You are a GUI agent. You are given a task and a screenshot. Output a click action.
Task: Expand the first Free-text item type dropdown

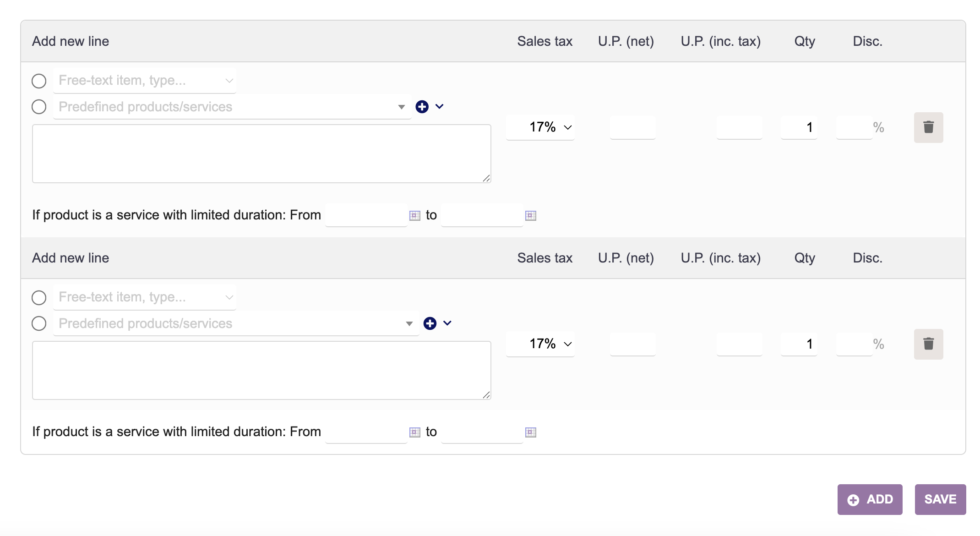point(229,81)
